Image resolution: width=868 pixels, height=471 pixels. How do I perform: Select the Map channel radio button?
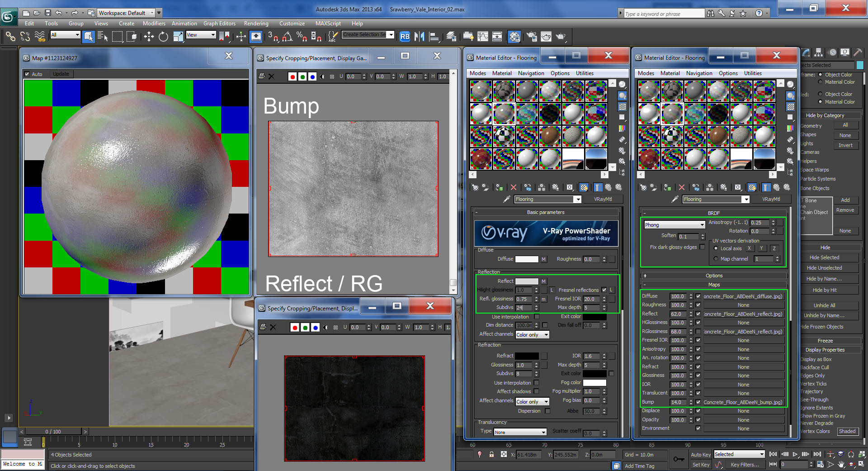(716, 259)
